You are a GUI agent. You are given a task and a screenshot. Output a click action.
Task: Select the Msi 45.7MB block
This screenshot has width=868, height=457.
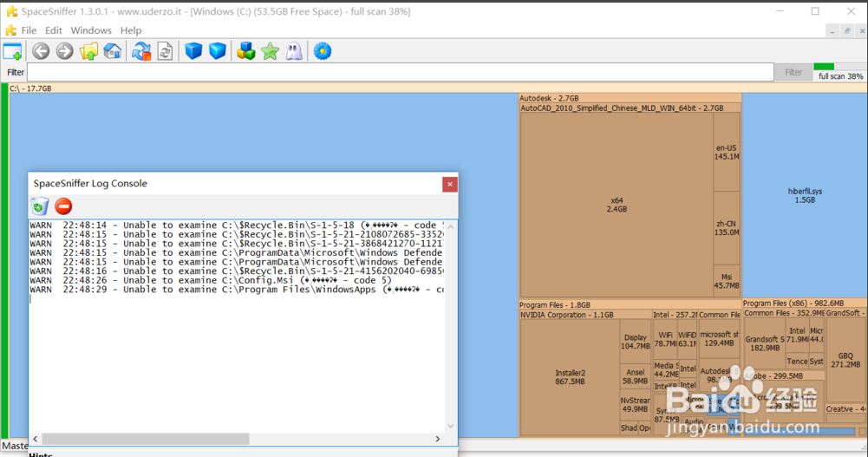point(727,281)
